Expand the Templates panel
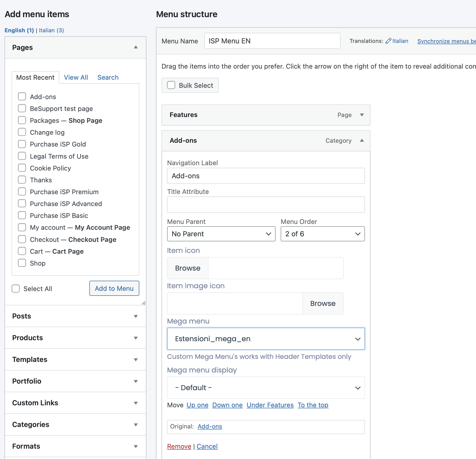This screenshot has width=476, height=459. (x=136, y=360)
